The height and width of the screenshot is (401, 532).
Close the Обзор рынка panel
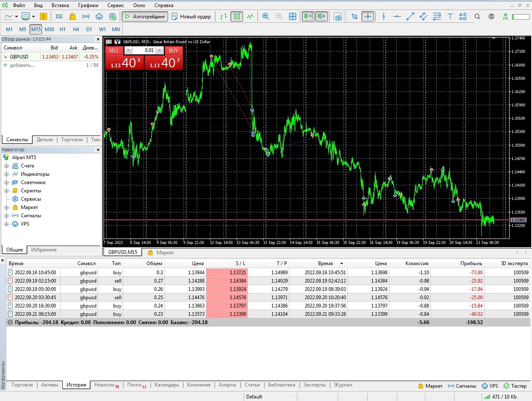(x=98, y=39)
